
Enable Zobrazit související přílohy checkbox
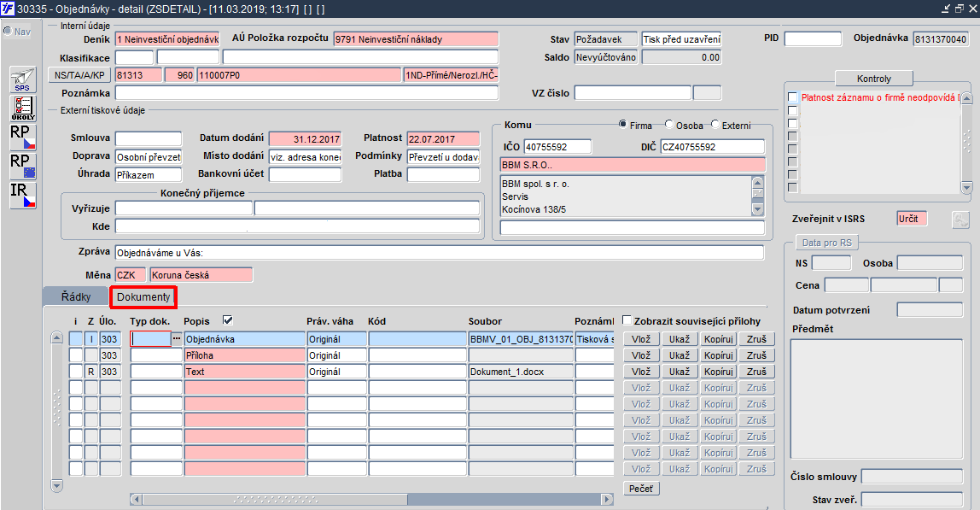627,320
